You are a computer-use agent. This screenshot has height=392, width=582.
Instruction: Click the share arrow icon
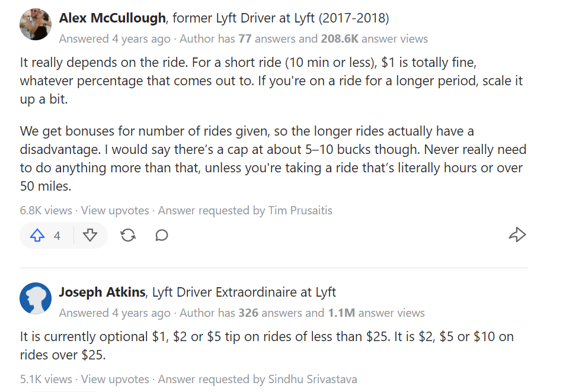[x=517, y=235]
